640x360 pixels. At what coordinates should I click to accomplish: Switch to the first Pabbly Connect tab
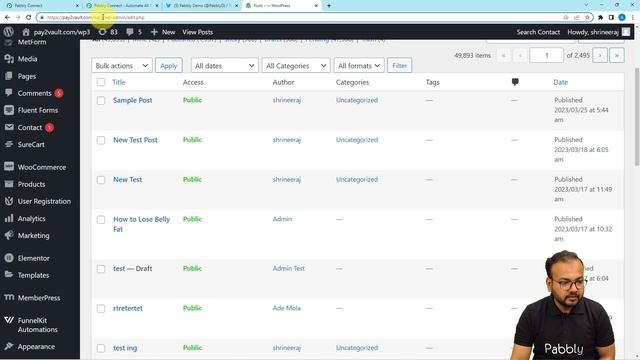tap(41, 6)
